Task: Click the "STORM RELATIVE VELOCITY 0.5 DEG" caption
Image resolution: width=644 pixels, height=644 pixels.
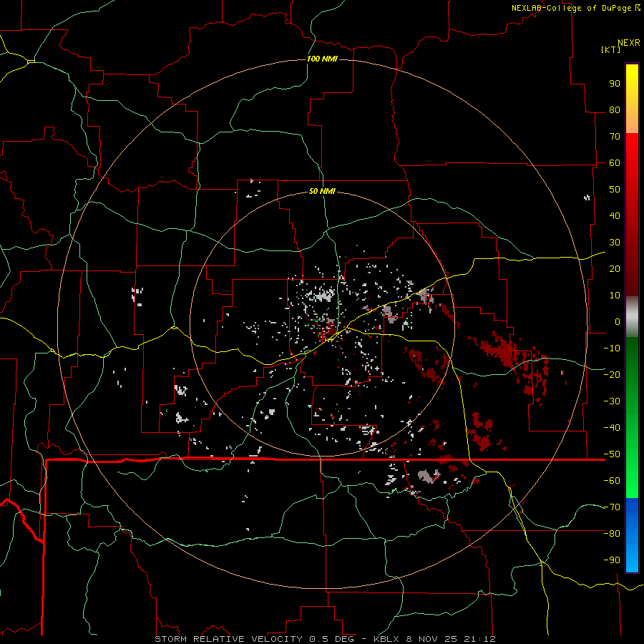Action: click(x=254, y=639)
